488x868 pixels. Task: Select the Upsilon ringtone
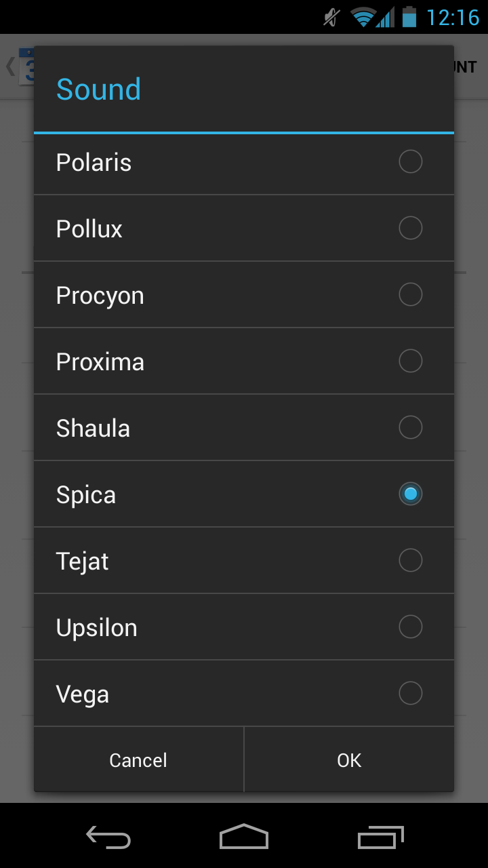tap(244, 627)
